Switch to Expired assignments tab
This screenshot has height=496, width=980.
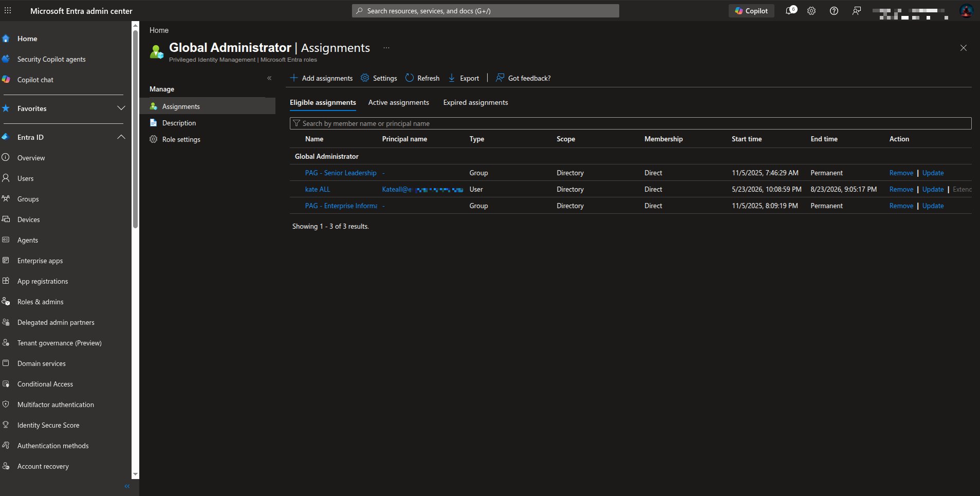[476, 103]
